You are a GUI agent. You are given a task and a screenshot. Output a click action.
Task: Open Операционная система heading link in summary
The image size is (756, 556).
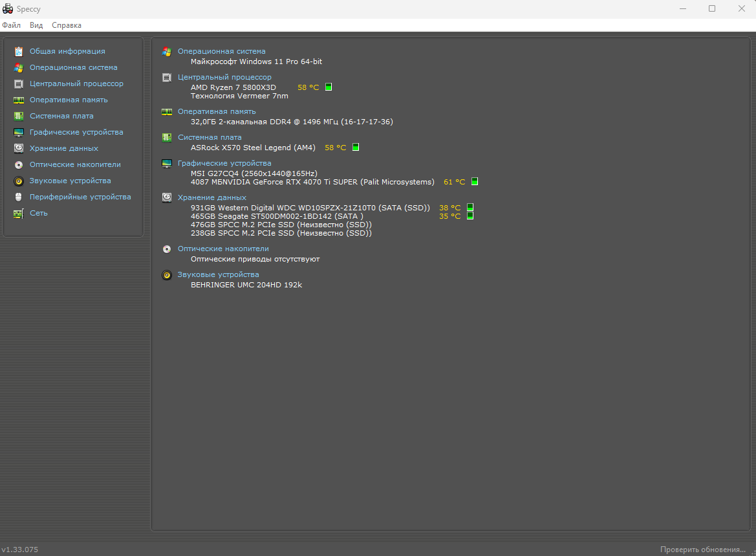coord(221,51)
